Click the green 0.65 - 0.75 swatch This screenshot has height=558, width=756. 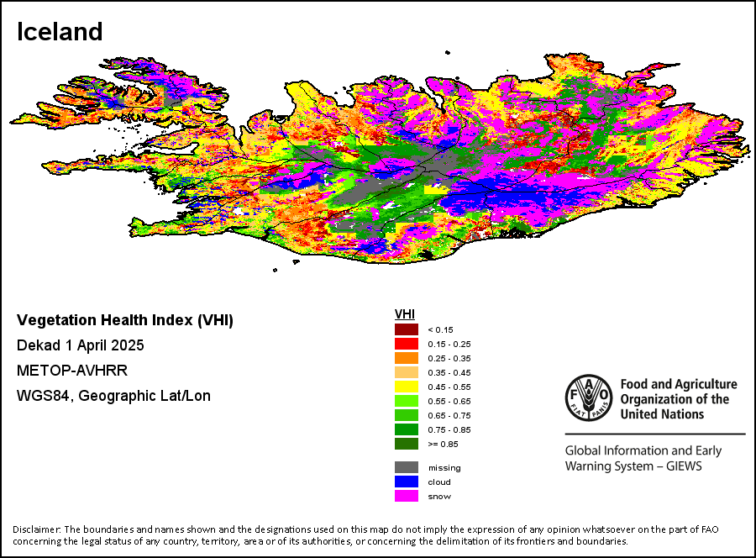click(x=407, y=415)
